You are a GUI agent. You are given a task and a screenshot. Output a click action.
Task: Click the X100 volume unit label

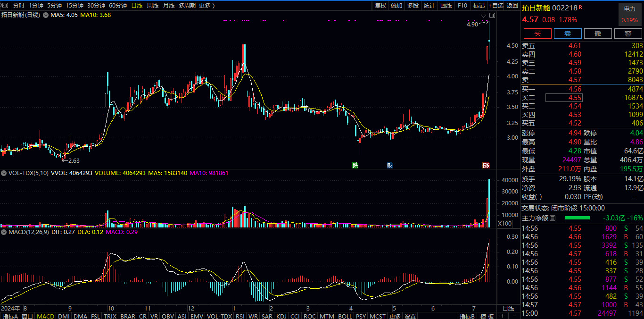[505, 223]
